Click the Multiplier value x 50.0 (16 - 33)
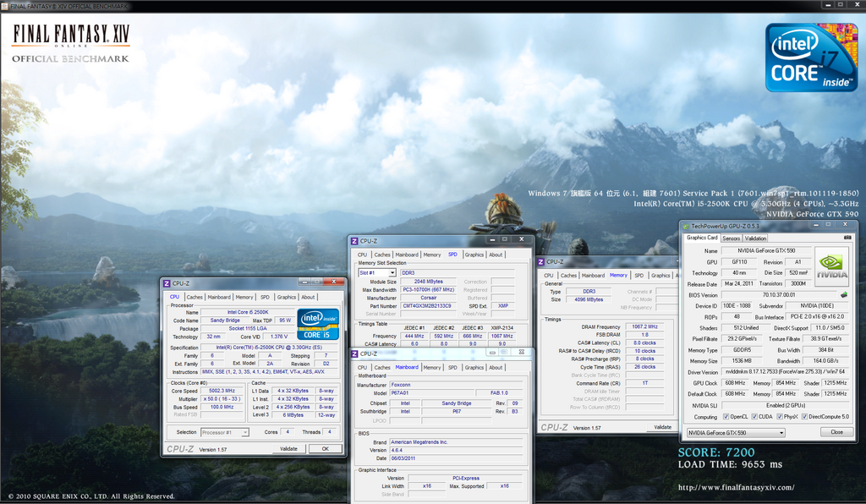This screenshot has width=866, height=504. 222,399
